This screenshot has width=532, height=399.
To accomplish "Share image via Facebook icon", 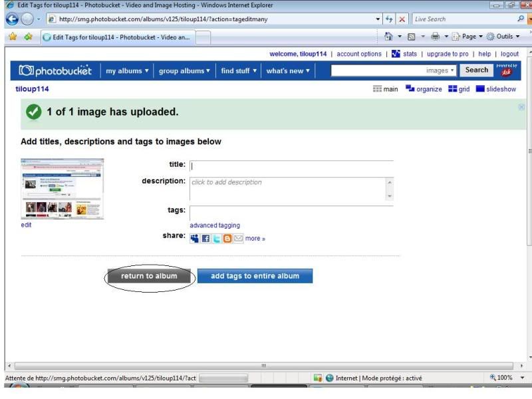I will 205,239.
